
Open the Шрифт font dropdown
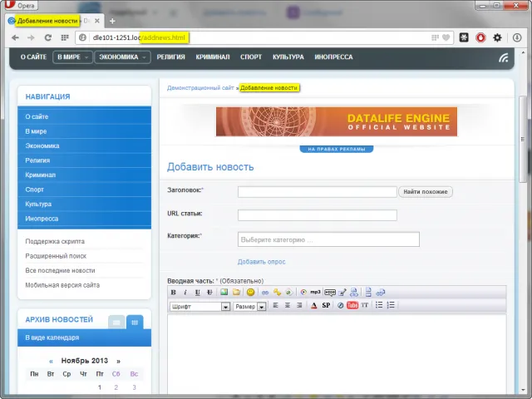click(199, 307)
